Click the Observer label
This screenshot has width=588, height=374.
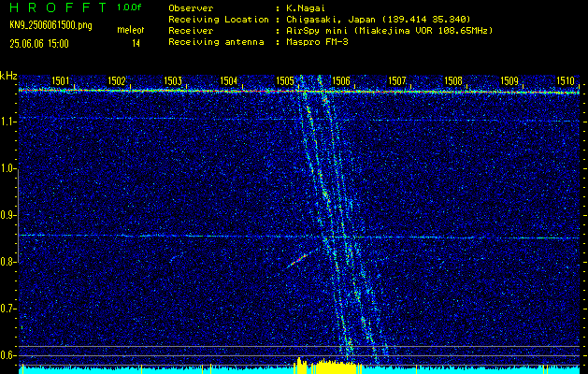point(191,8)
